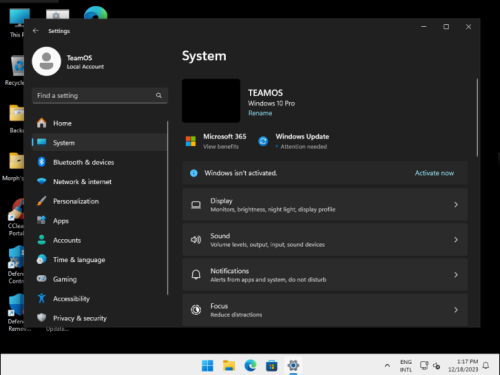Screen dimensions: 500x375
Task: Click the Gaming controller icon
Action: click(x=42, y=279)
